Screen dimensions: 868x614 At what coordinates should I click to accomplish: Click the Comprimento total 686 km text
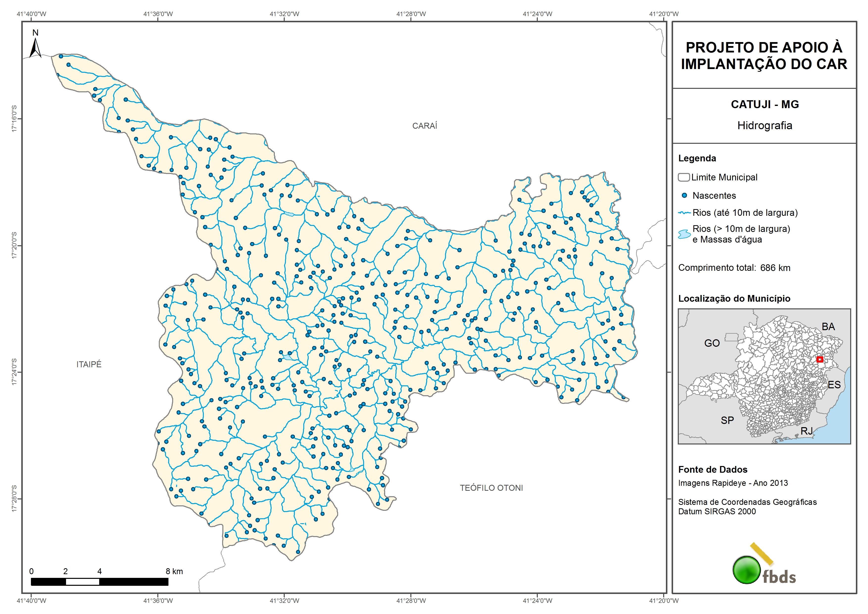tap(734, 268)
